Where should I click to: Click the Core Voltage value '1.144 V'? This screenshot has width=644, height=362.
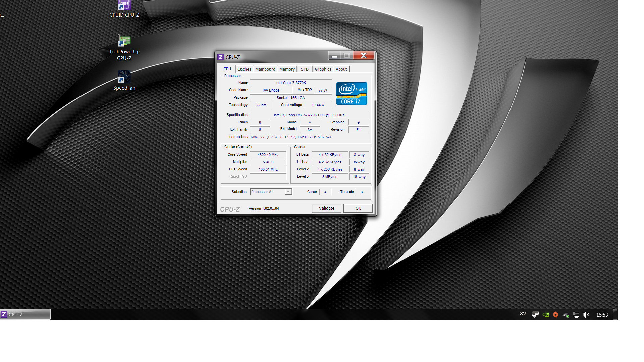click(x=318, y=105)
